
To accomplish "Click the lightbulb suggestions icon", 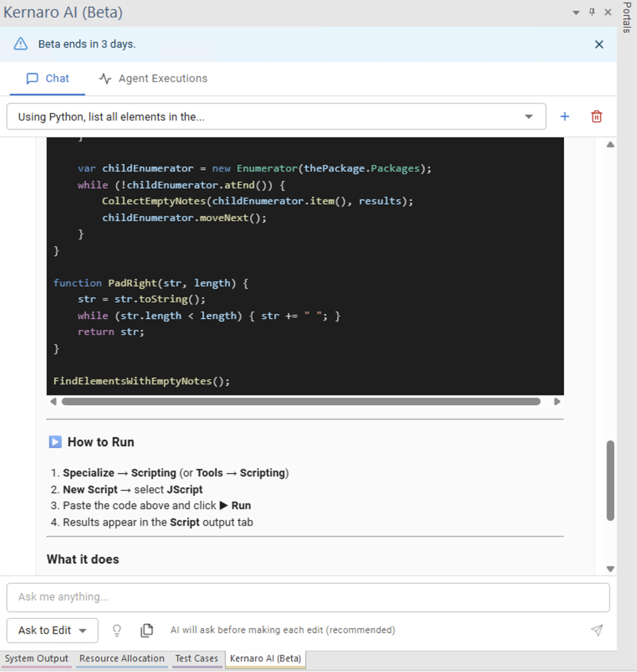I will pyautogui.click(x=117, y=630).
